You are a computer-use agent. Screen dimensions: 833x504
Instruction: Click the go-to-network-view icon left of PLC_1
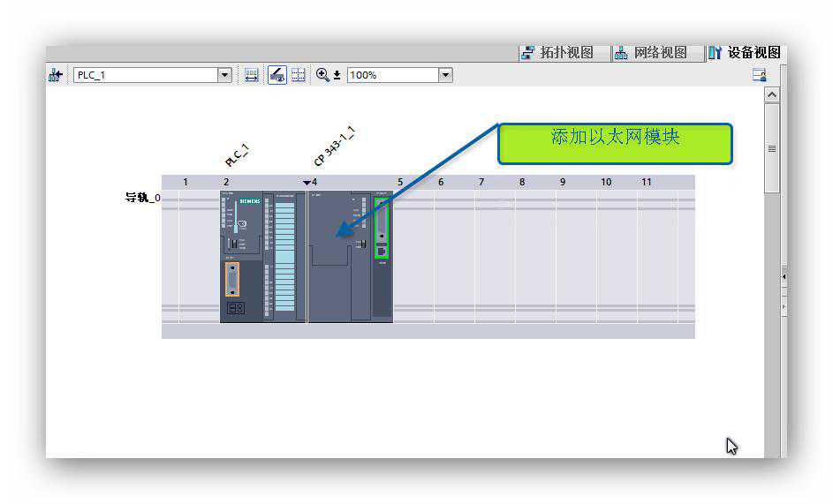[x=56, y=76]
